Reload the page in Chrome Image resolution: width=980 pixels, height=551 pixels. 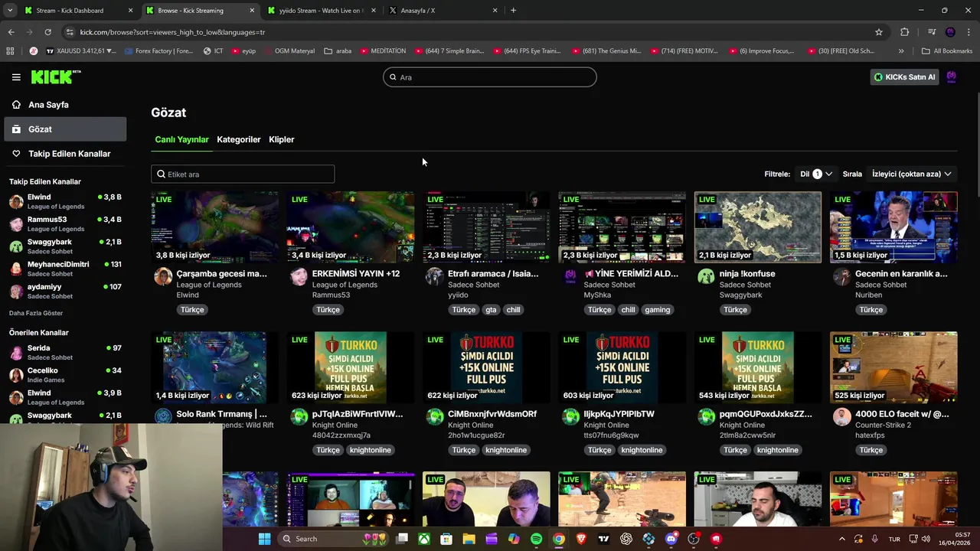47,32
